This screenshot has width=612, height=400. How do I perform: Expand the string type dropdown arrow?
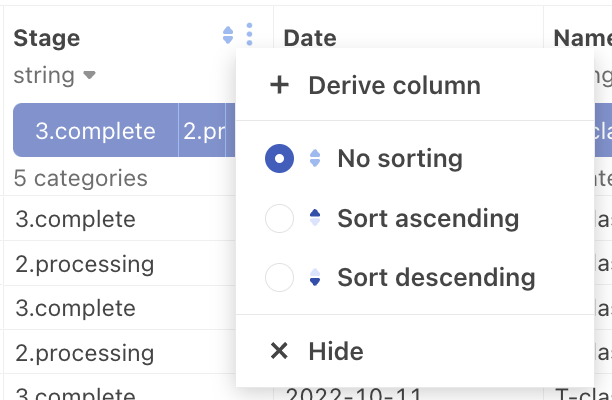(90, 76)
